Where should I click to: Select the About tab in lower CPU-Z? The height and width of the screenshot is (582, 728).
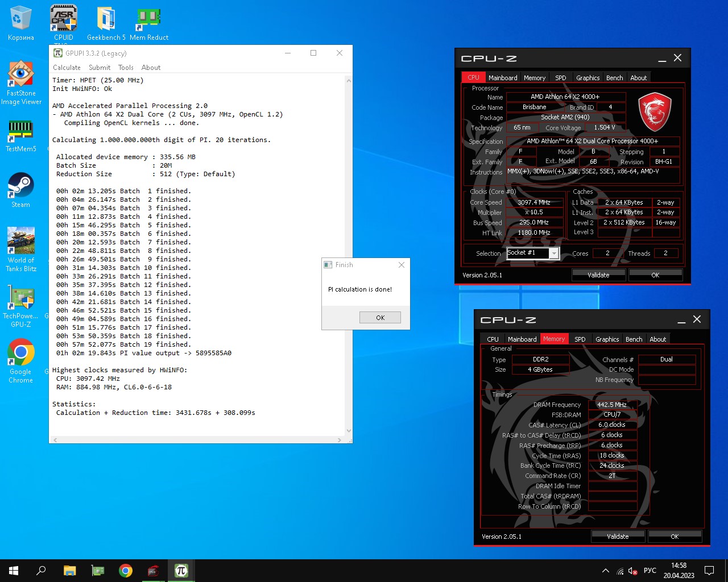(657, 339)
